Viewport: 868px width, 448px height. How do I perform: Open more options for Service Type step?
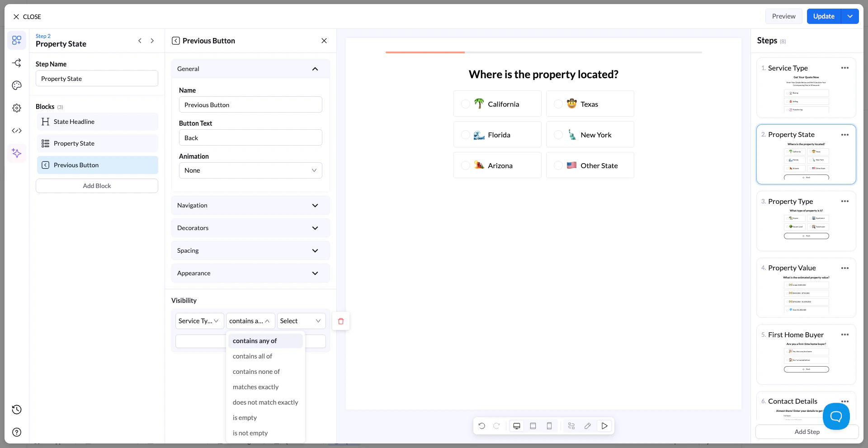pyautogui.click(x=845, y=68)
